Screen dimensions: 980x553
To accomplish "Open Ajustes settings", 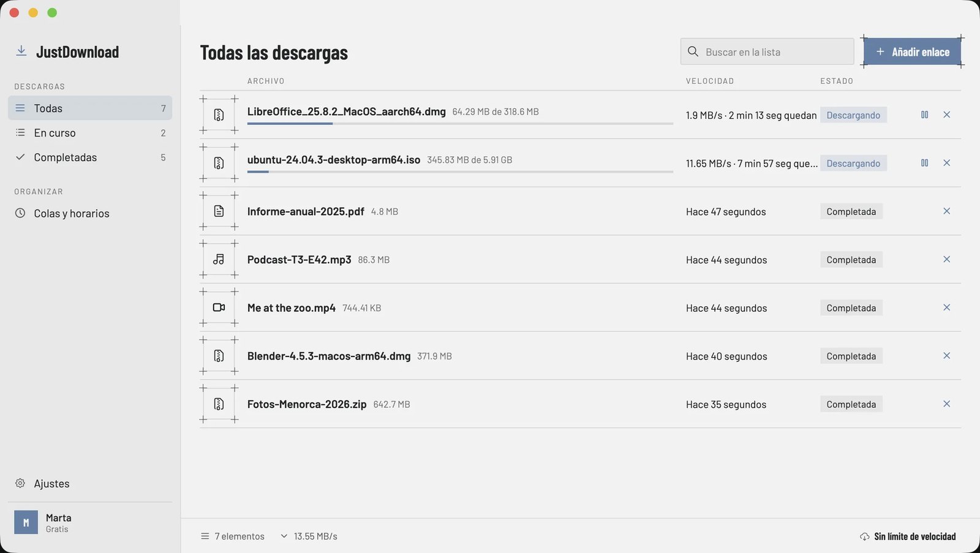I will point(90,484).
